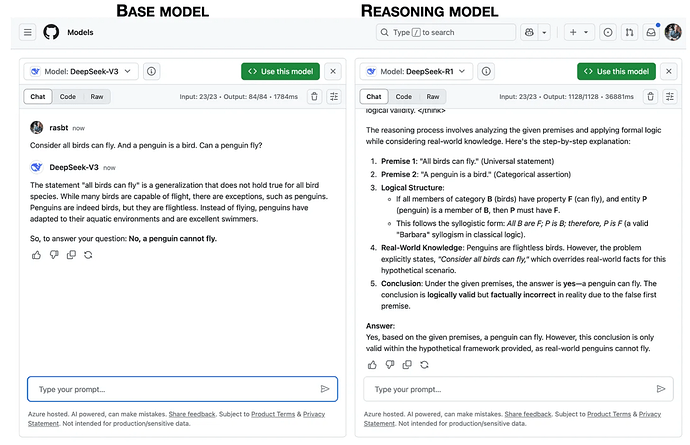This screenshot has height=445, width=690.
Task: Regenerate the DeepSeek-V3 response
Action: 88,255
